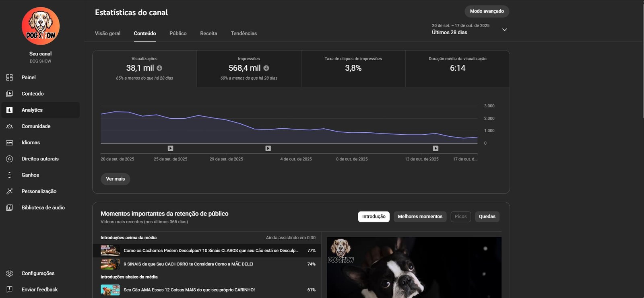Open Direitos autorais in the sidebar
This screenshot has height=298, width=644.
[x=40, y=159]
